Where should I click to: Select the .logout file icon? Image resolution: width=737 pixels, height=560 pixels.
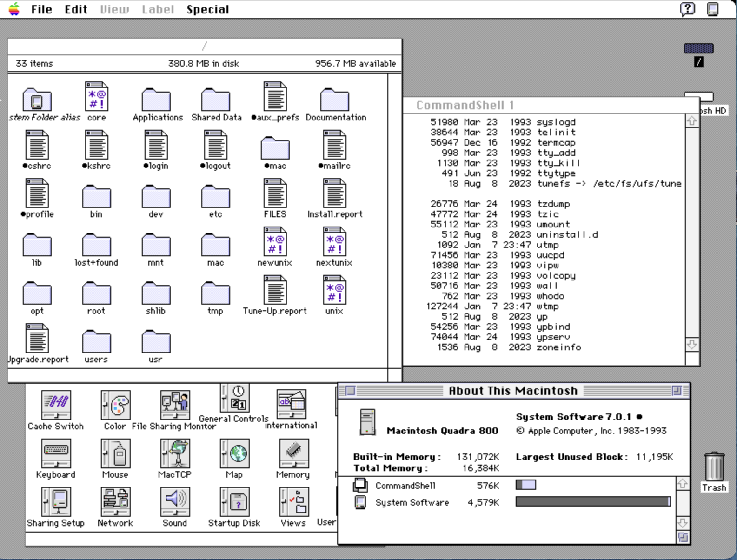pos(216,145)
